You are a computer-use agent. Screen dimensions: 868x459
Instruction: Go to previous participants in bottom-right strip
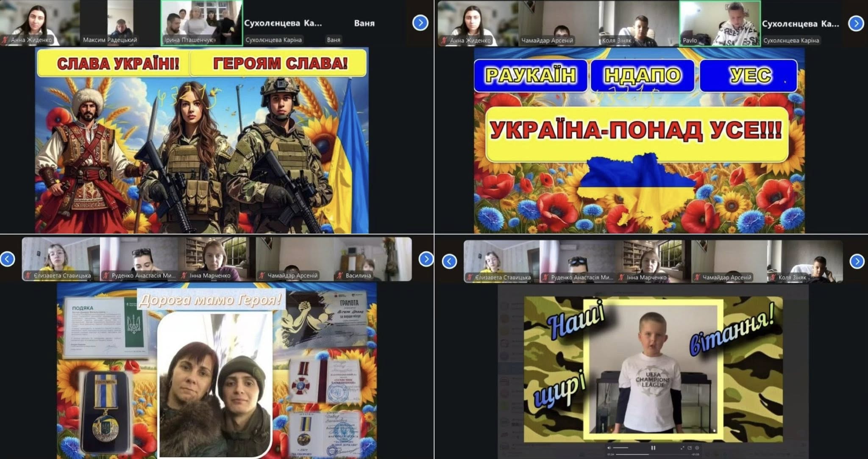coord(449,261)
